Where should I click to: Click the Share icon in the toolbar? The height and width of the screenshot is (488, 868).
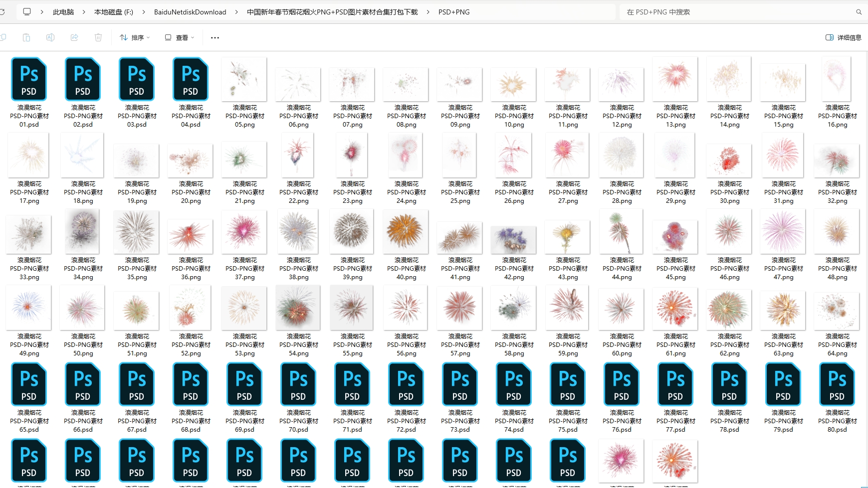[x=74, y=37]
